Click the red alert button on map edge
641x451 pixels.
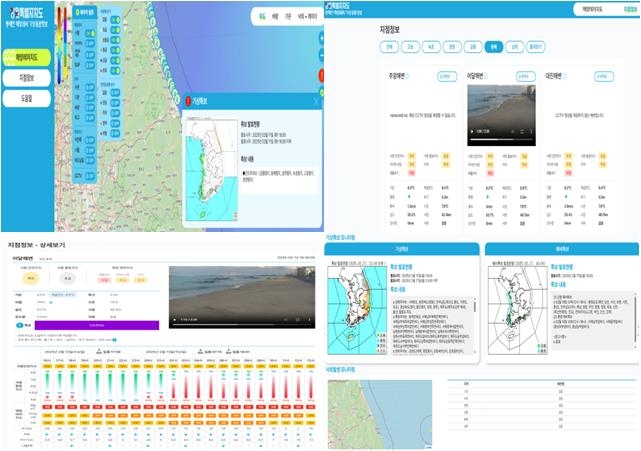pyautogui.click(x=321, y=75)
